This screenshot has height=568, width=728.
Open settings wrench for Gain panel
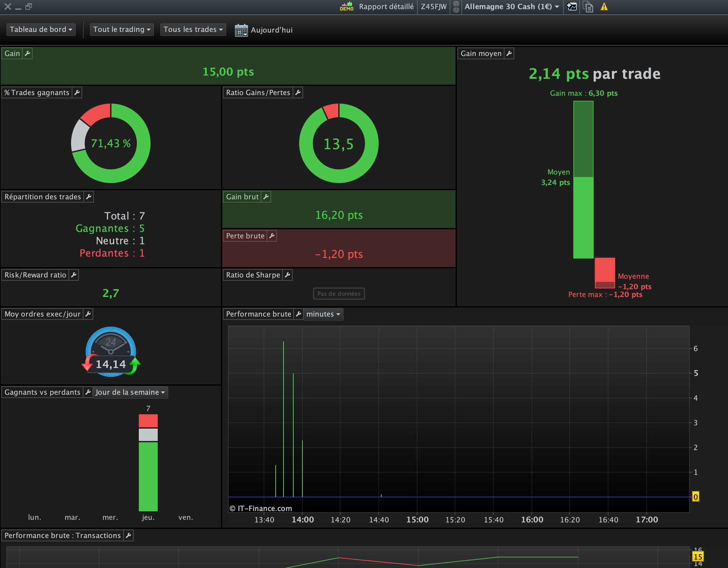[x=27, y=53]
